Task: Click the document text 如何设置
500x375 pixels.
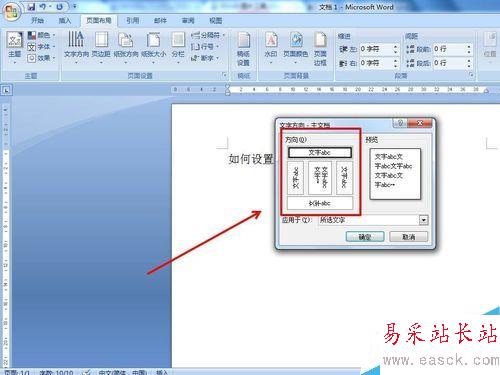Action: 251,159
